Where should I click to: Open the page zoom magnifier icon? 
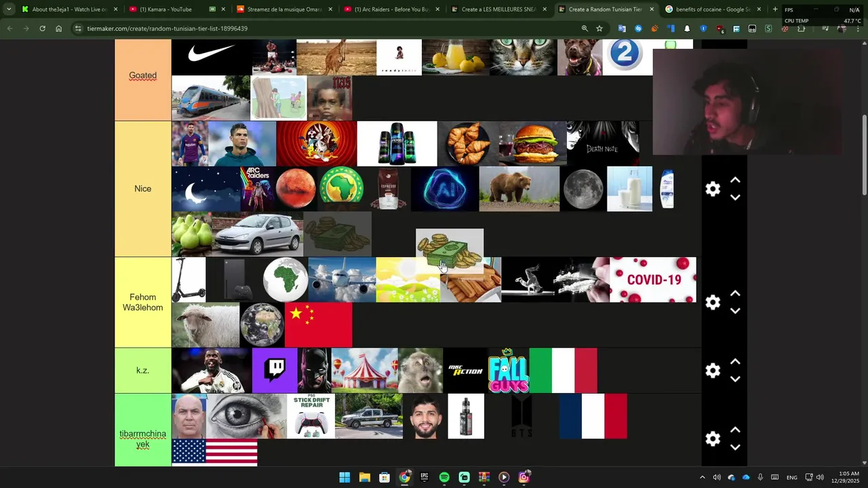click(585, 28)
